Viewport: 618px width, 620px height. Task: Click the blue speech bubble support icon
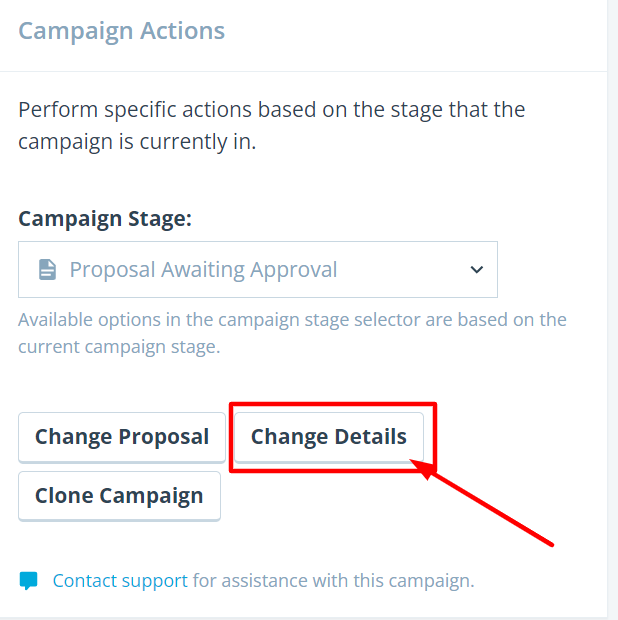28,581
